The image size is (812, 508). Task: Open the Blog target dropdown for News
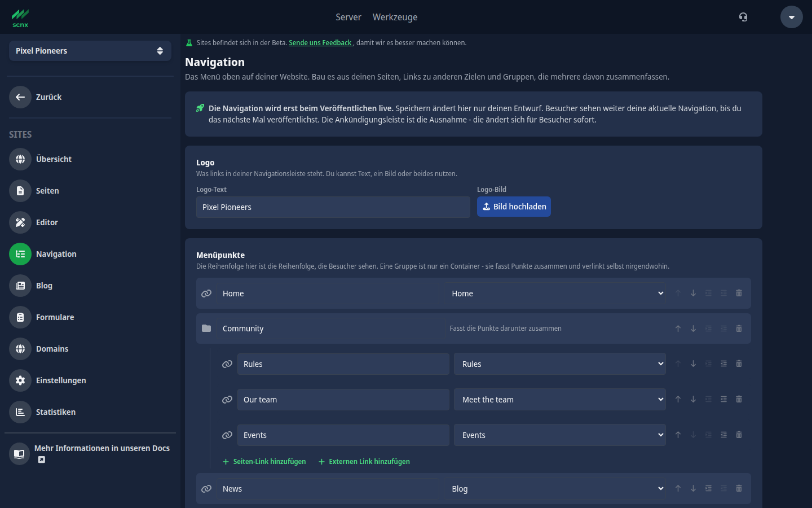coord(555,489)
